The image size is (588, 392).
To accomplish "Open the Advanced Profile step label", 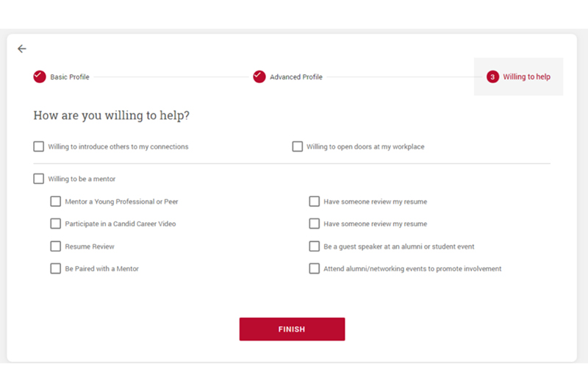I will tap(295, 77).
